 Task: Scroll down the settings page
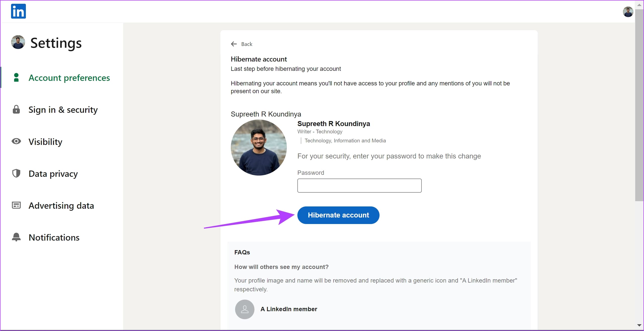pos(640,327)
